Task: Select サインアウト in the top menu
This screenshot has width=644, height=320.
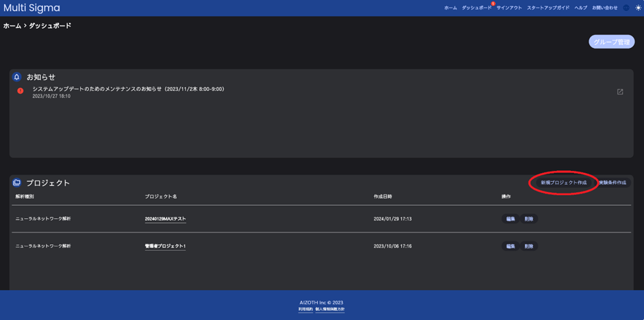Action: pyautogui.click(x=508, y=8)
